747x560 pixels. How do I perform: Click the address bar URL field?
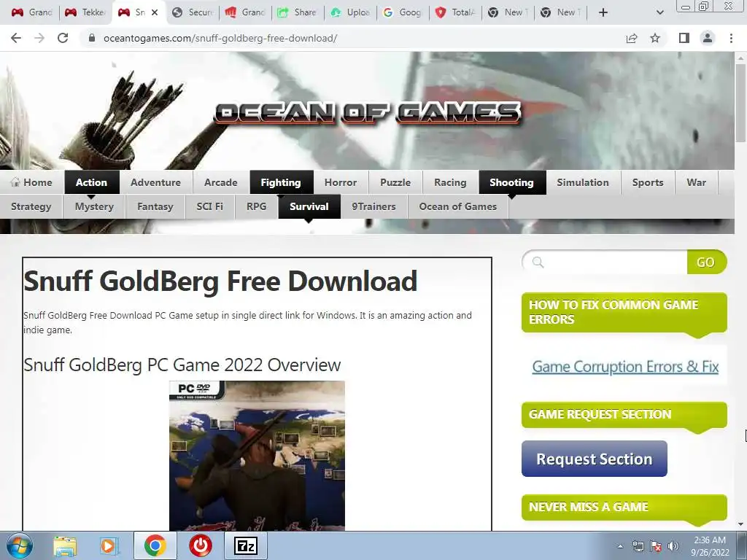pos(352,38)
